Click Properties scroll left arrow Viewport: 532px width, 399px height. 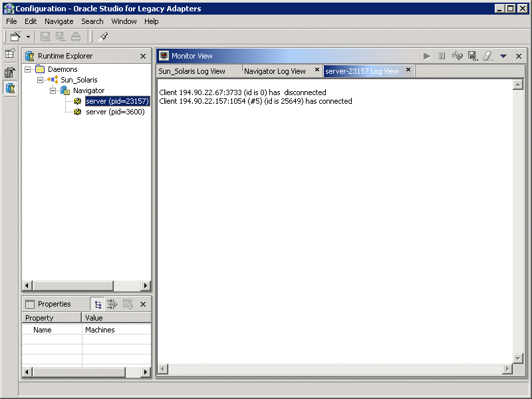tap(27, 372)
